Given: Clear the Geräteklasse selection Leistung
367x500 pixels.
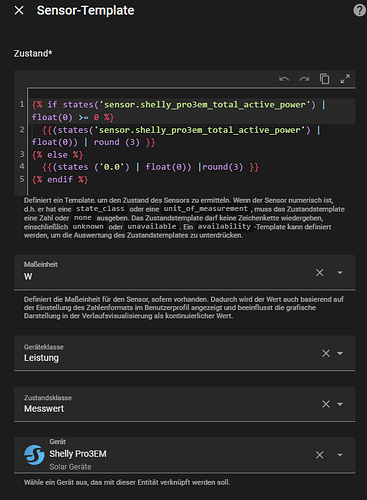Looking at the screenshot, I should [326, 353].
